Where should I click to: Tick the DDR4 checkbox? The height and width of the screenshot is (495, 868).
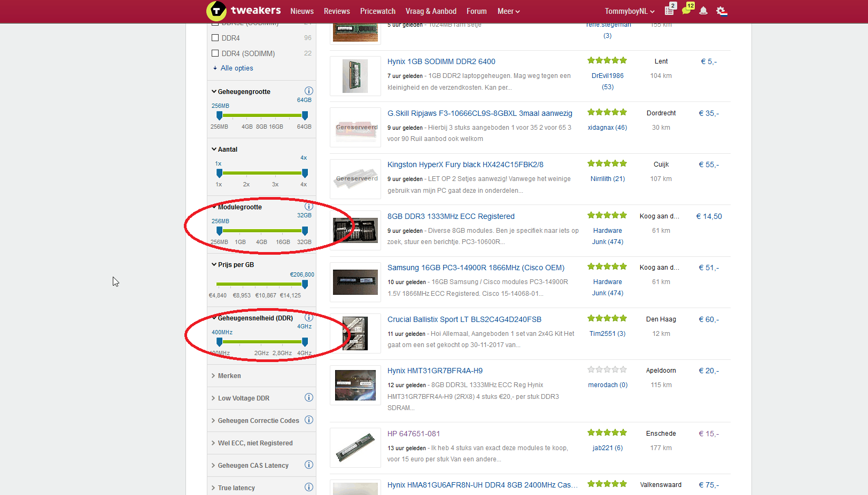pos(215,38)
